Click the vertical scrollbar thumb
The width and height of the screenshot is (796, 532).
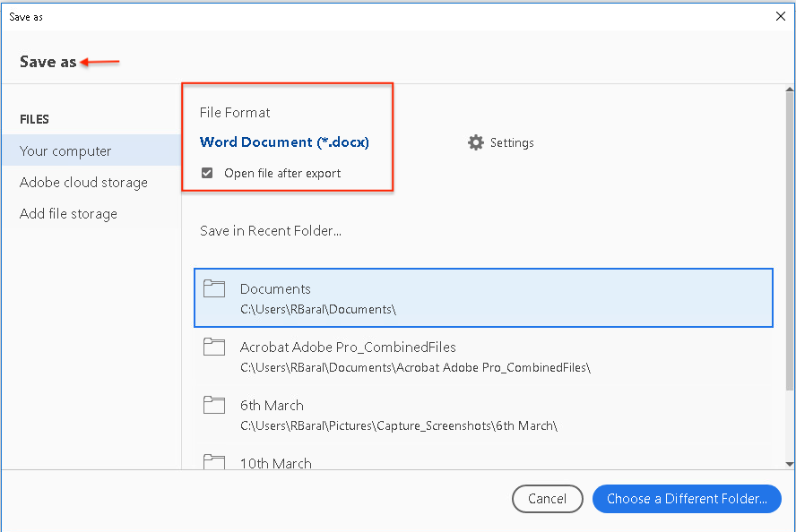tap(789, 242)
